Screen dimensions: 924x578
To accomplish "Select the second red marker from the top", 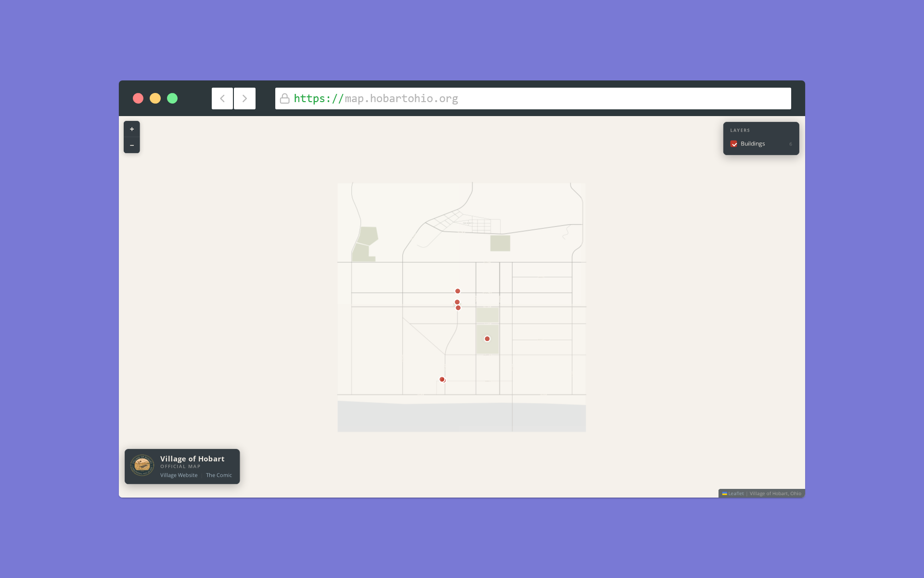I will (x=457, y=302).
